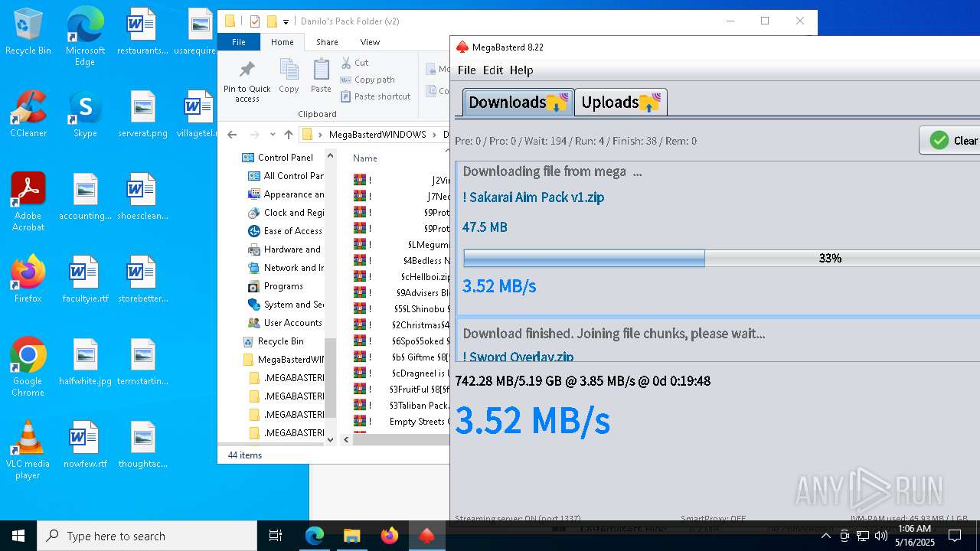Select the Empty Streets archive file
The width and height of the screenshot is (980, 551).
(401, 422)
